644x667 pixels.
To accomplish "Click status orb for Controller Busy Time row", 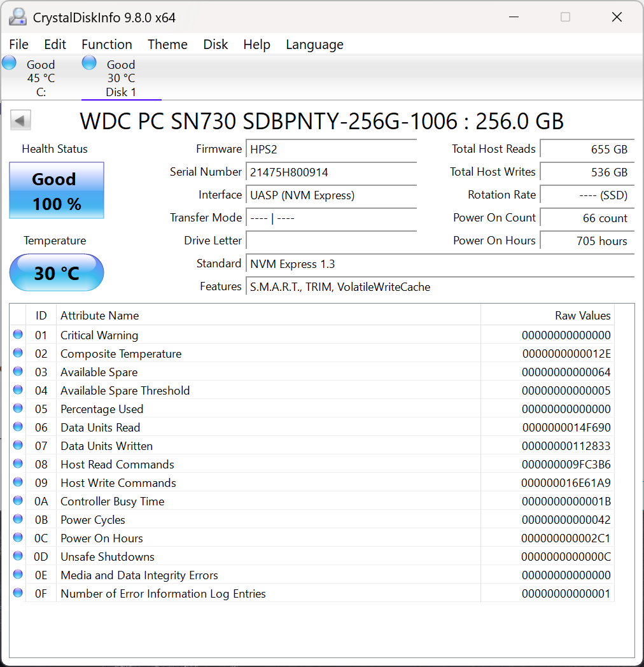I will pyautogui.click(x=18, y=500).
